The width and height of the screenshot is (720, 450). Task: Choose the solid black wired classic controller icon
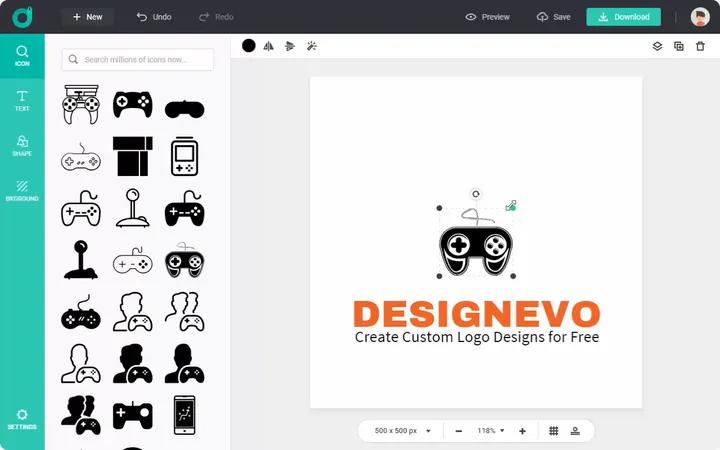pyautogui.click(x=81, y=312)
